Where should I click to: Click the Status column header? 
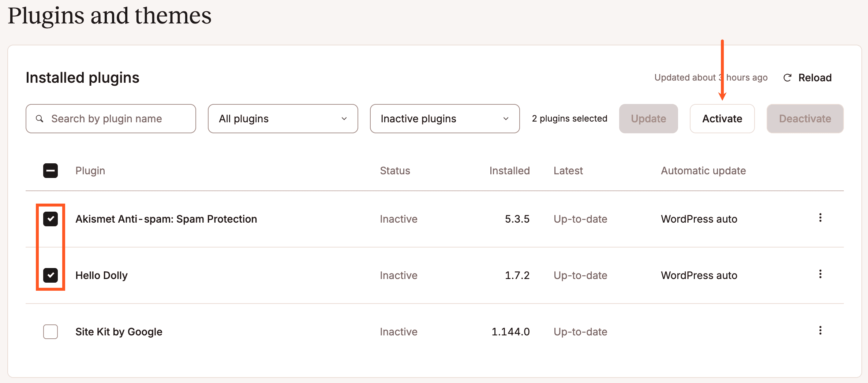click(395, 171)
